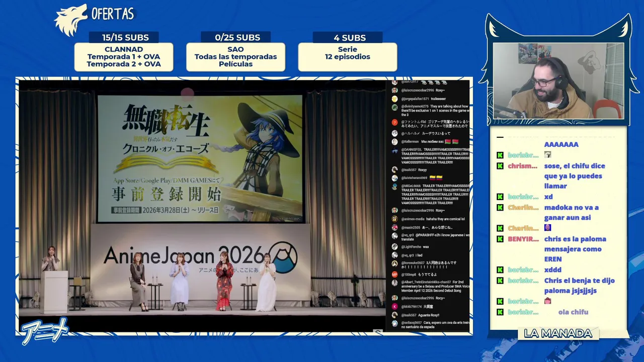Viewport: 644px width, 362px height.
Task: Click the pink K avatar of kkkk7hh174
Action: (395, 307)
